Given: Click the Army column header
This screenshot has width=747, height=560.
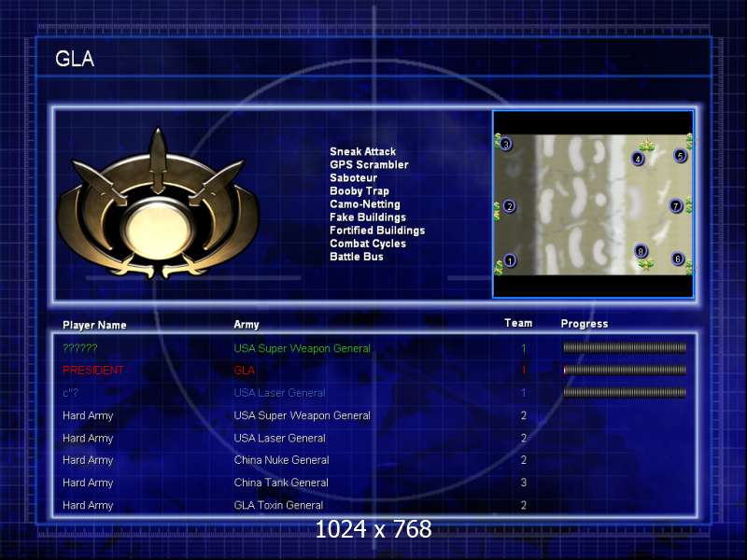Looking at the screenshot, I should click(x=247, y=325).
